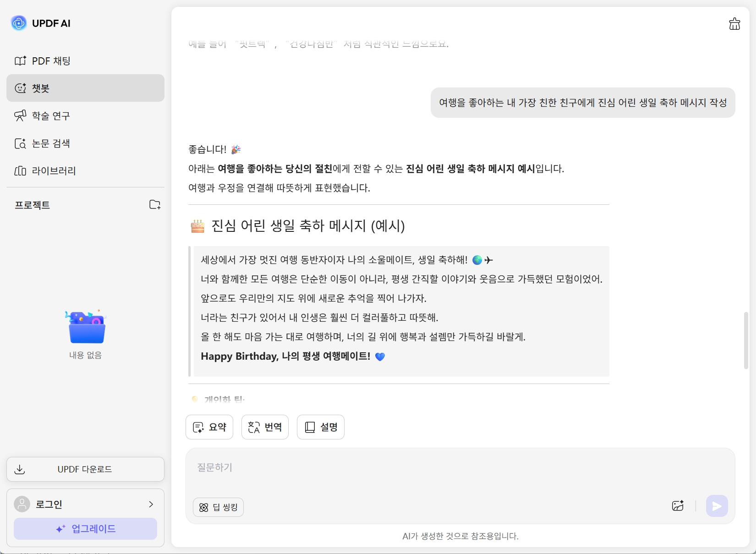Open the PDF 채팅 section
This screenshot has height=554, width=756.
point(51,61)
